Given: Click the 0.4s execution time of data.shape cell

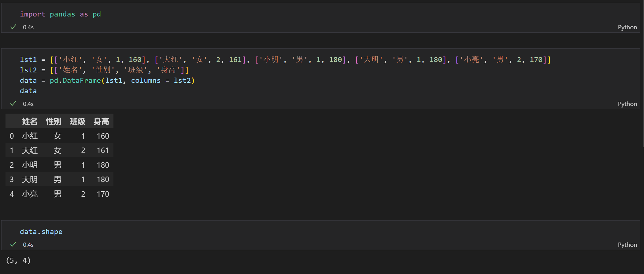Looking at the screenshot, I should 28,245.
